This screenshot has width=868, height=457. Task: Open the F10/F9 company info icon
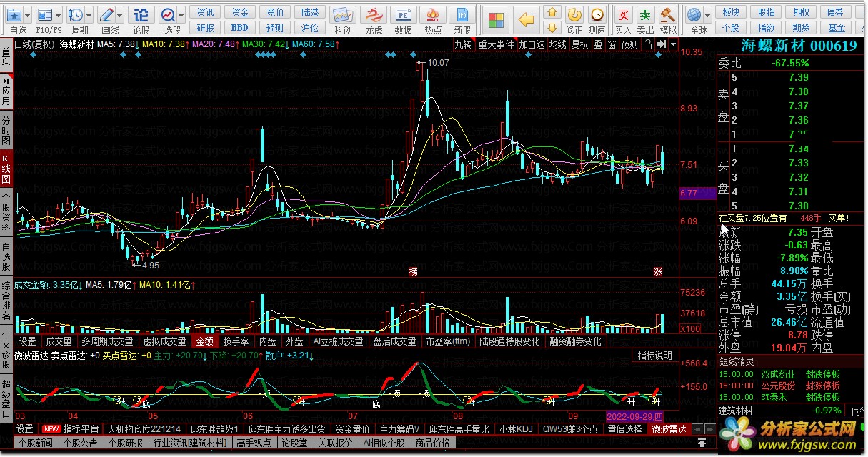[44, 15]
